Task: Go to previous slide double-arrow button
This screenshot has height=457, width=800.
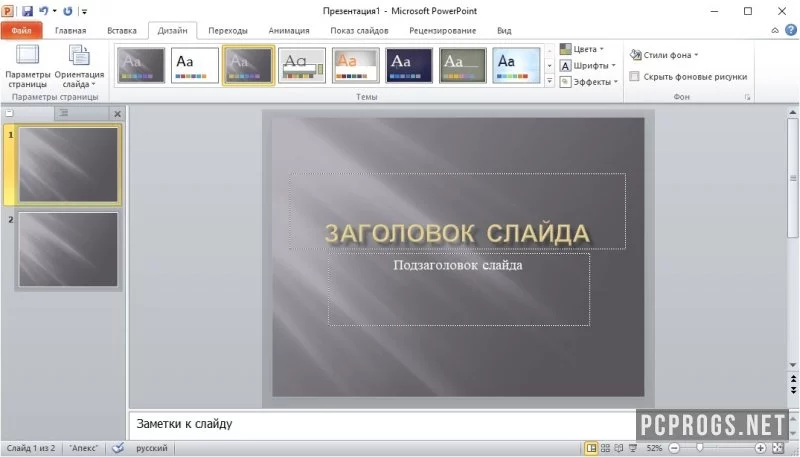Action: pos(793,380)
